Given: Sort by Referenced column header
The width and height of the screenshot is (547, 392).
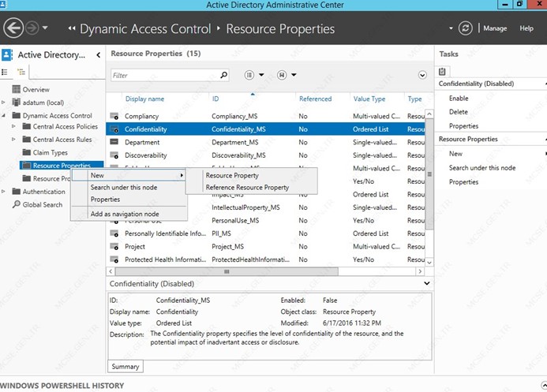Looking at the screenshot, I should pyautogui.click(x=316, y=99).
